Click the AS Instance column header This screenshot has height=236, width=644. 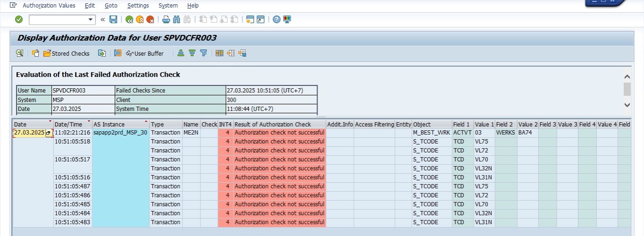click(121, 125)
